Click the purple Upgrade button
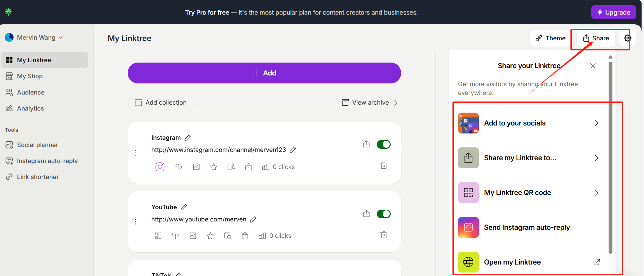 pyautogui.click(x=613, y=12)
